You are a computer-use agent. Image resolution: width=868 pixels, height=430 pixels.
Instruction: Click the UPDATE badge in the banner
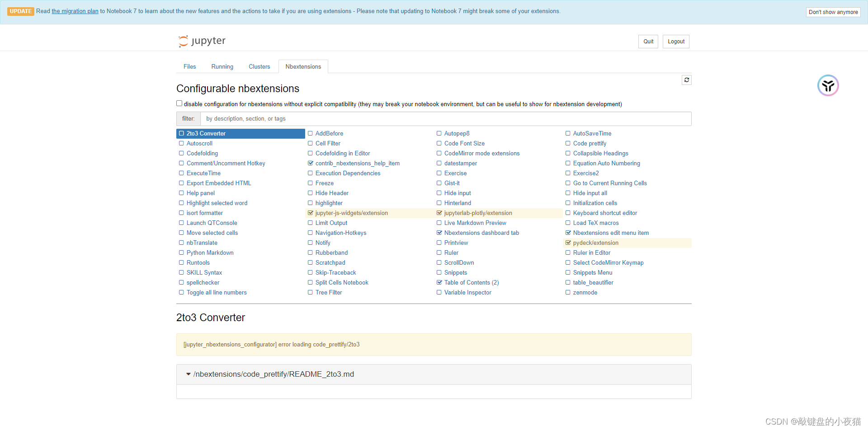(21, 11)
